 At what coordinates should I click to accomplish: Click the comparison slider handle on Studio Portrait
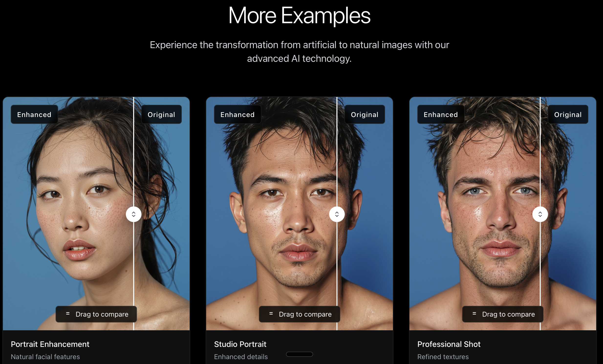(x=337, y=214)
